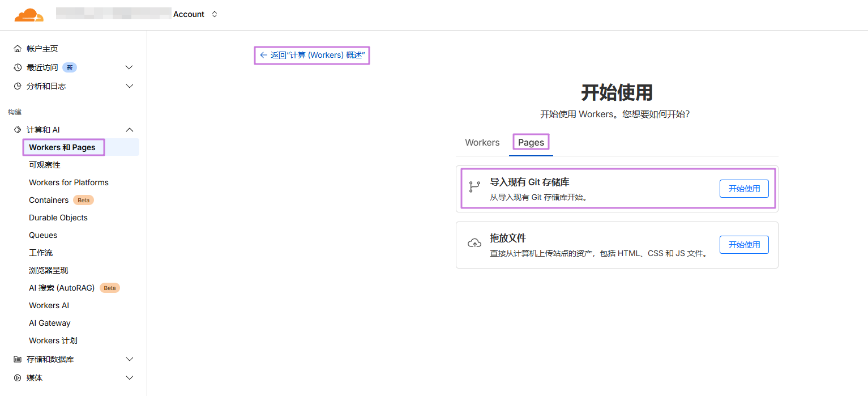The image size is (868, 396).
Task: Click the diamond icon beside 计算和 AI
Action: tap(18, 130)
